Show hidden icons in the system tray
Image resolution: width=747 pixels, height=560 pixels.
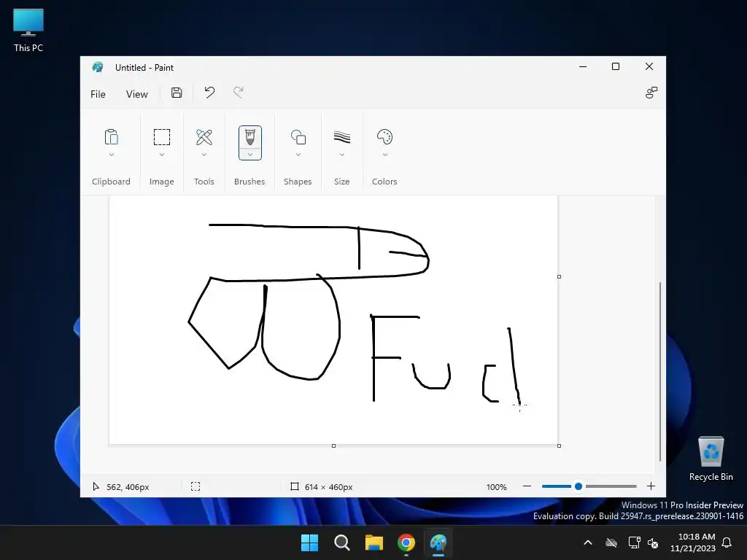pos(588,542)
